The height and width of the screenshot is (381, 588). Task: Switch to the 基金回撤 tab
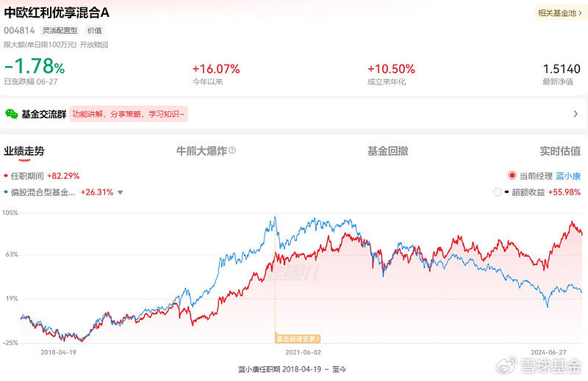point(387,151)
